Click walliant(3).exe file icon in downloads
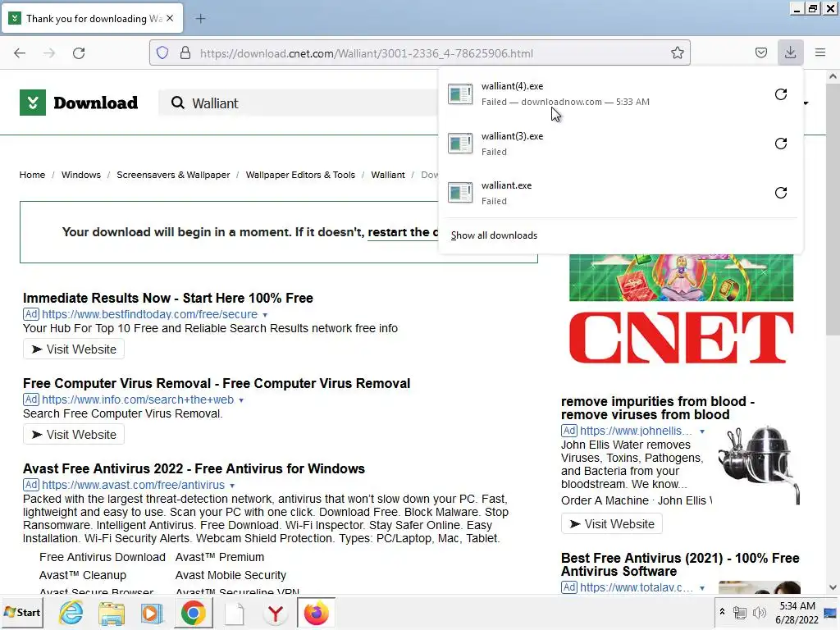 click(460, 144)
